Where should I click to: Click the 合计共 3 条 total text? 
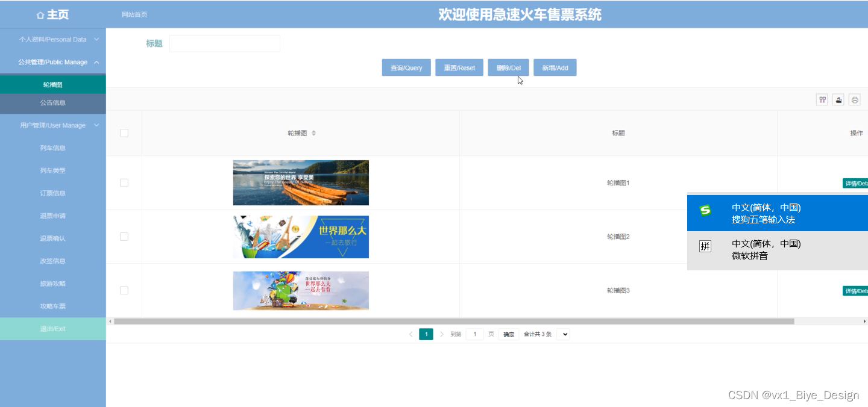point(538,334)
